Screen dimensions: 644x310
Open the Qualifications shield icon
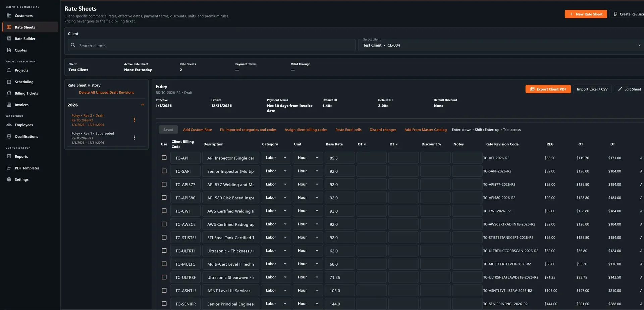9,137
